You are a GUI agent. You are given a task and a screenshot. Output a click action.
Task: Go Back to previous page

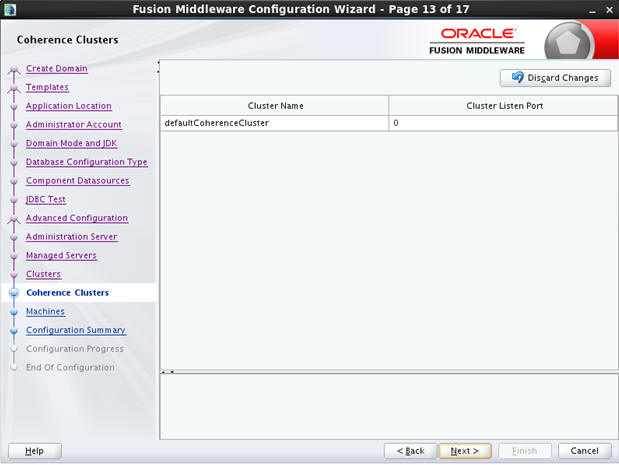[x=411, y=450]
